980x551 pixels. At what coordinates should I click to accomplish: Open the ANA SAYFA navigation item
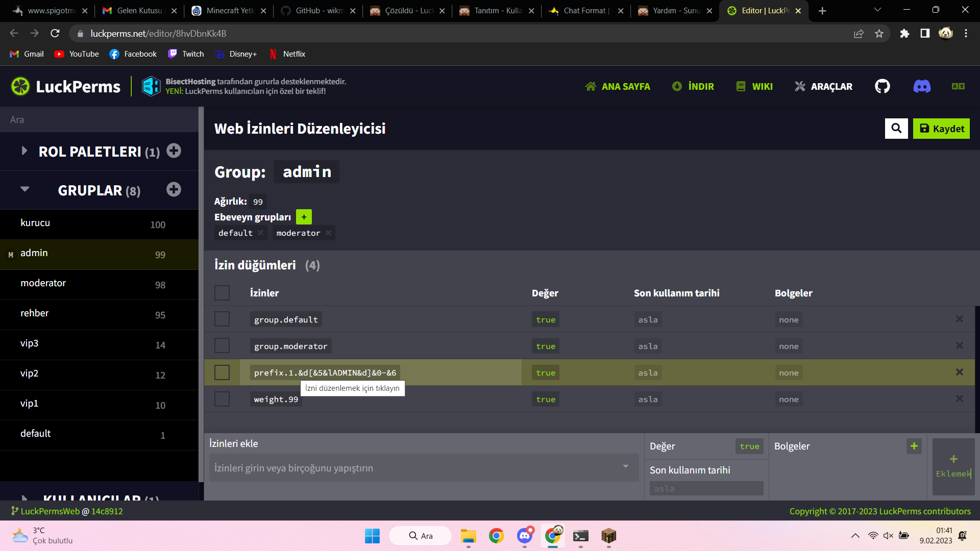click(618, 86)
